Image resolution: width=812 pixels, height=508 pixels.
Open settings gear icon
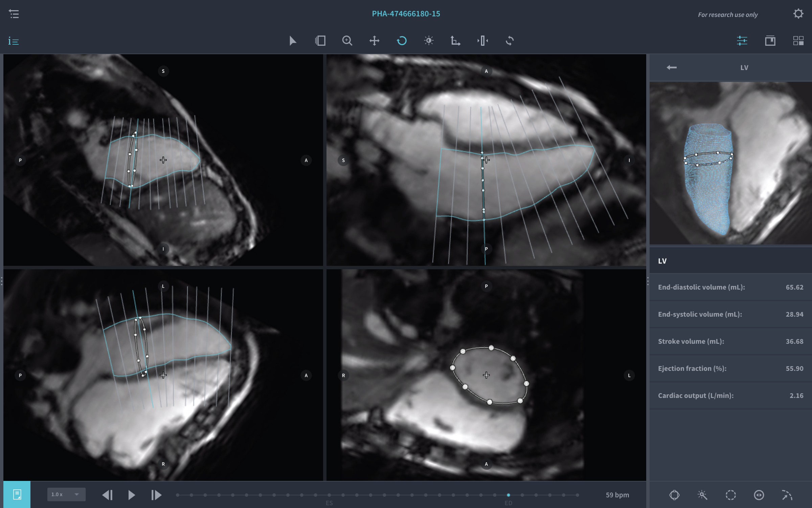click(798, 14)
